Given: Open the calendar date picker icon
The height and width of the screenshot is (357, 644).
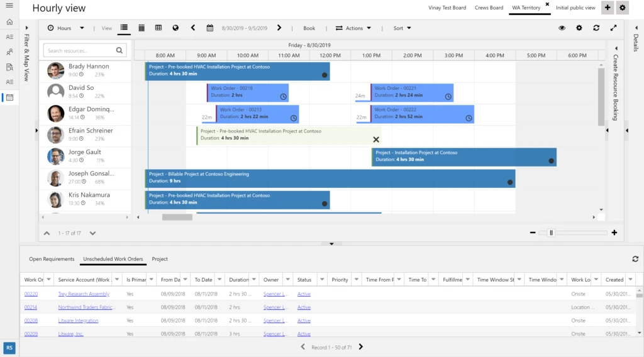Looking at the screenshot, I should pos(210,28).
